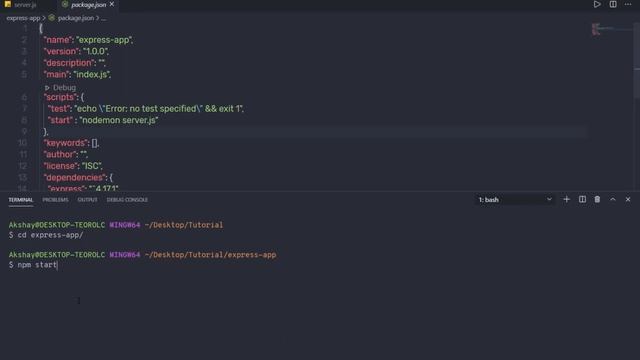Open the TERMINAL panel tab
The height and width of the screenshot is (360, 640).
tap(21, 200)
